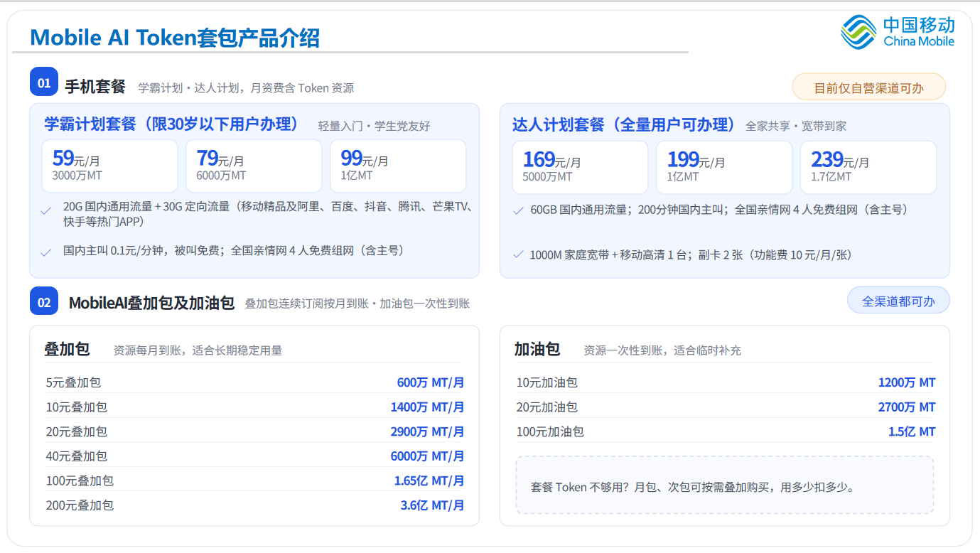
Task: Click the 6000万 MT/月 value
Action: tap(427, 456)
